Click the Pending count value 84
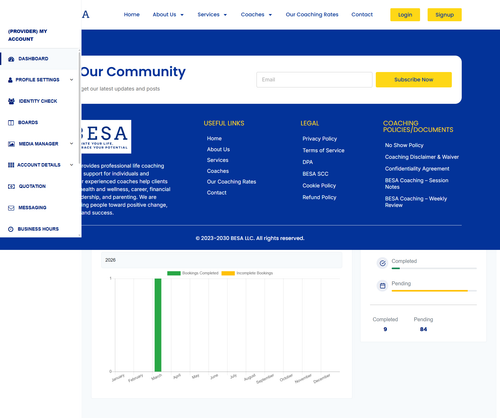The image size is (500, 418). [x=423, y=329]
